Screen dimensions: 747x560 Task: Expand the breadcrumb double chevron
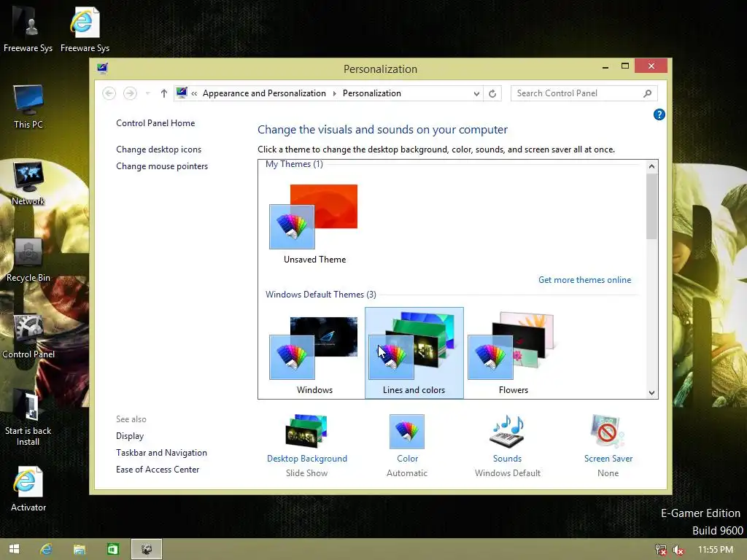click(194, 94)
